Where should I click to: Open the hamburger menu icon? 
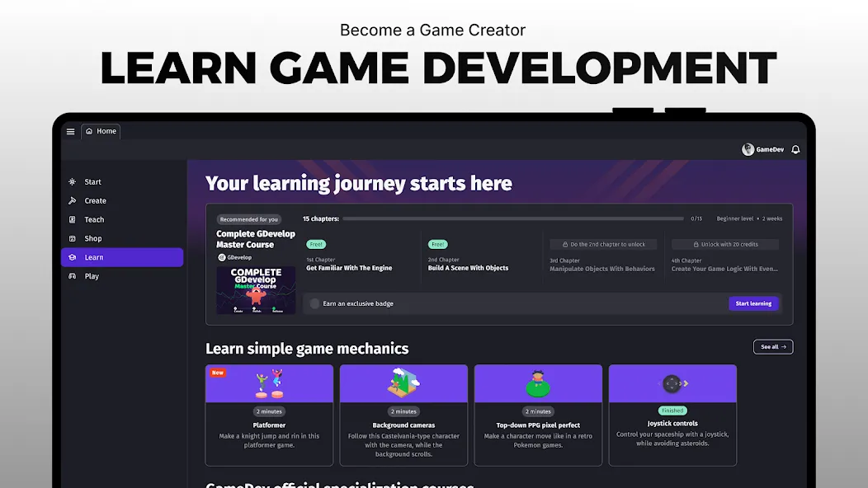coord(70,132)
